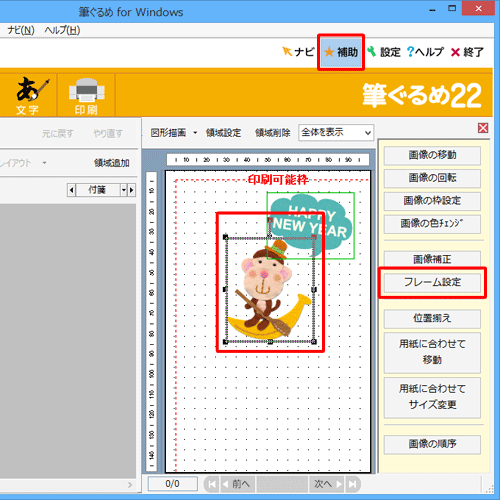Viewport: 500px width, 500px height.
Task: Maximize the 筆ぐるめ window
Action: tap(452, 9)
